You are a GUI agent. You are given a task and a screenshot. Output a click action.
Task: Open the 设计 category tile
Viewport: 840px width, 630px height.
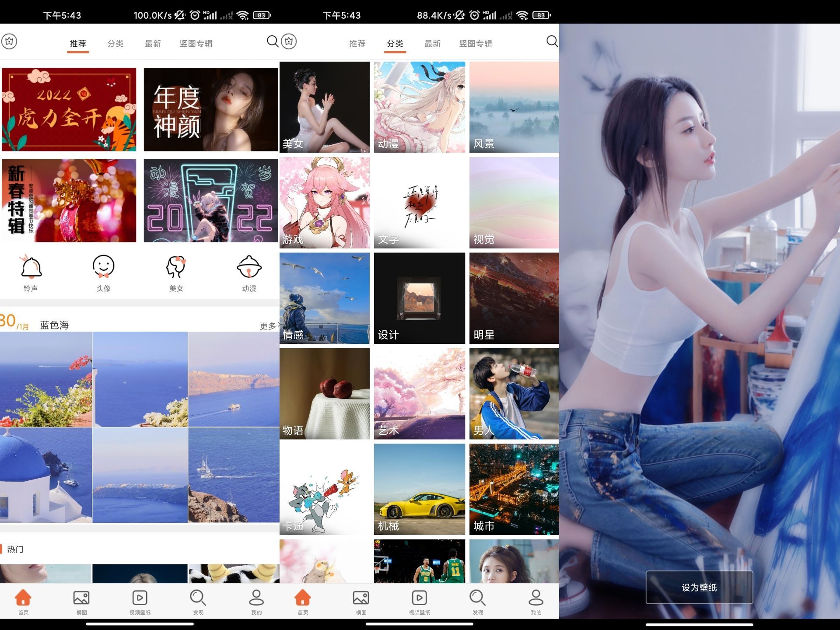tap(420, 298)
